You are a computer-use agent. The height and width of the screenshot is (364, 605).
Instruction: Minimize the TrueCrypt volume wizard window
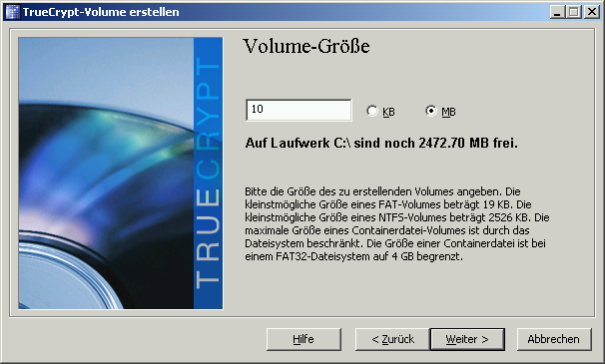tap(557, 12)
